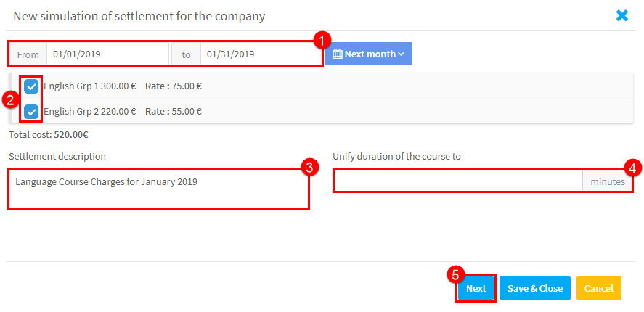Focus the Settlement description text area
The height and width of the screenshot is (312, 644).
(x=158, y=189)
